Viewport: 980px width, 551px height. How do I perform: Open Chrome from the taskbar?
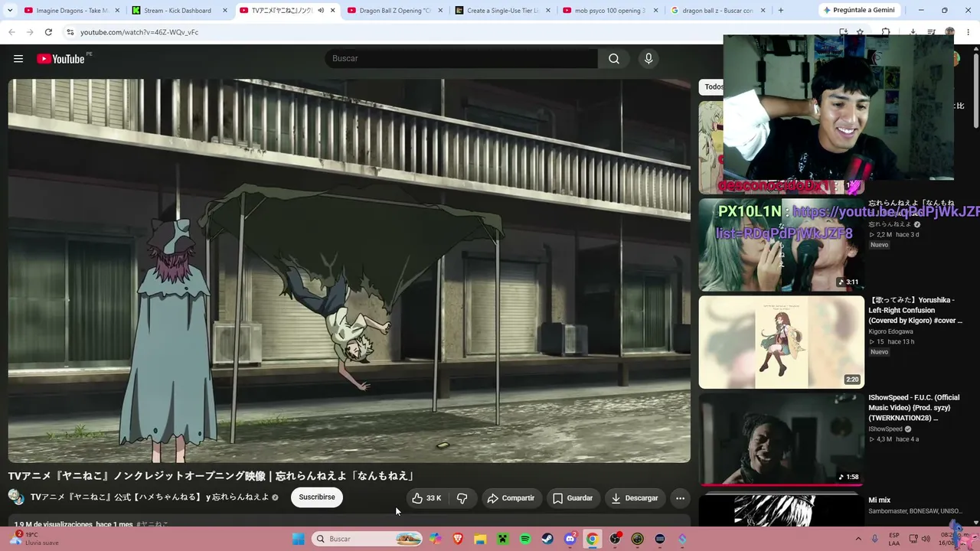pos(592,539)
